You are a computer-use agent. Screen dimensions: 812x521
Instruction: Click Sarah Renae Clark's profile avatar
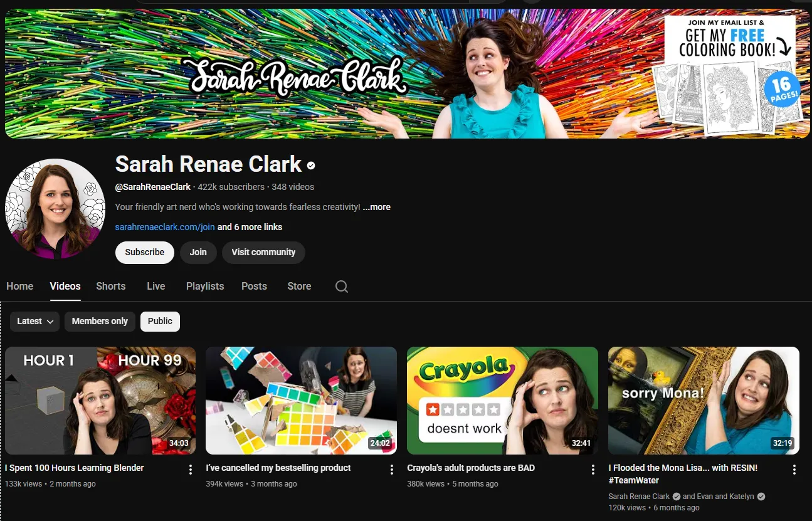(55, 209)
